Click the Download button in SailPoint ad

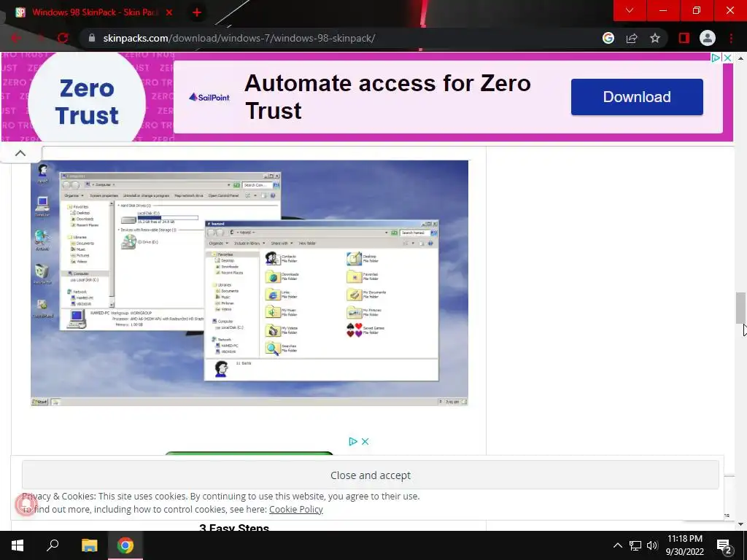(637, 97)
